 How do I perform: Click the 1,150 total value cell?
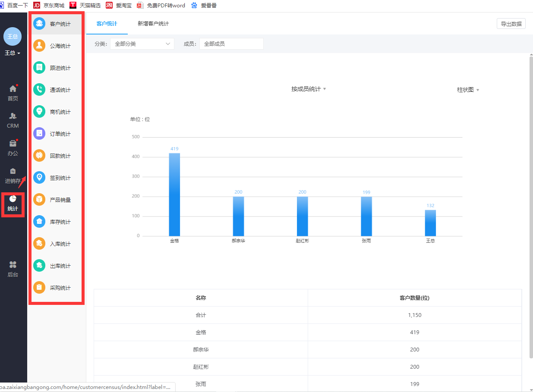coord(415,315)
